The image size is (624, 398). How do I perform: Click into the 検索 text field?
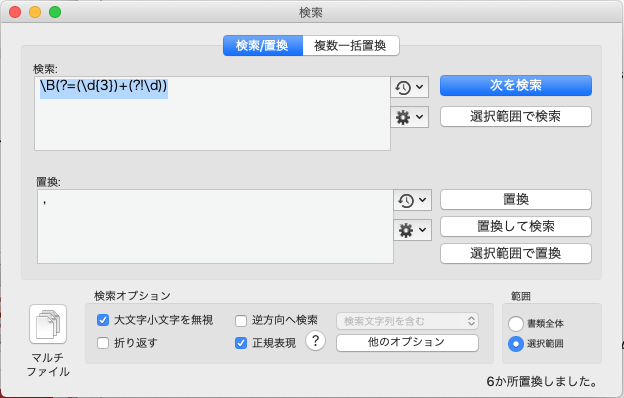tap(212, 113)
